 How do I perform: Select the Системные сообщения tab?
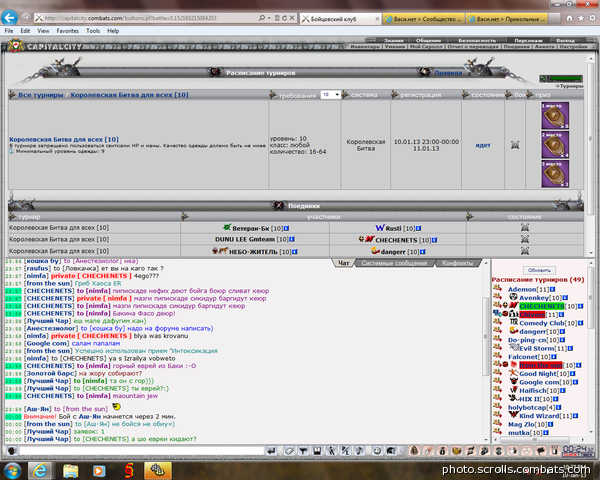pos(394,263)
